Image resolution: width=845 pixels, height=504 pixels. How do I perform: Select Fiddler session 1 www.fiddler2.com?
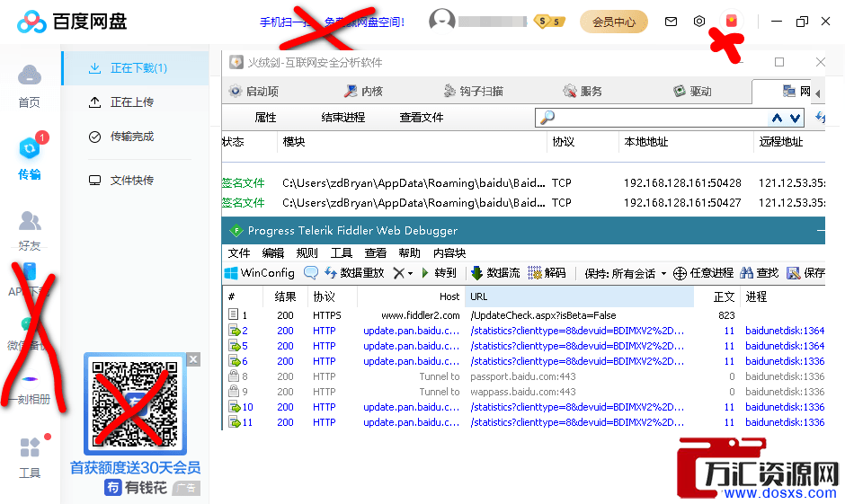[x=523, y=315]
